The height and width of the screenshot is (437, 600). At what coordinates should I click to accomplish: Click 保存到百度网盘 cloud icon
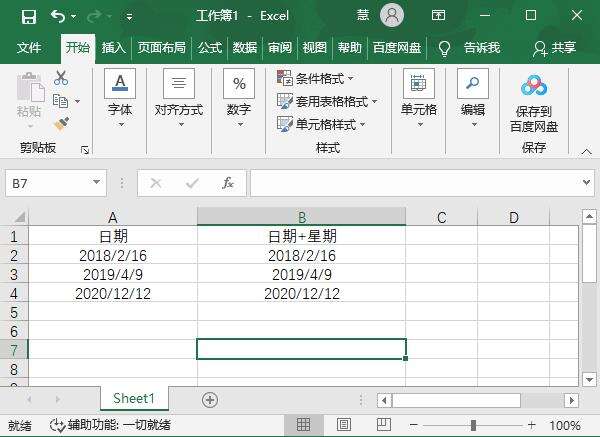pyautogui.click(x=534, y=85)
